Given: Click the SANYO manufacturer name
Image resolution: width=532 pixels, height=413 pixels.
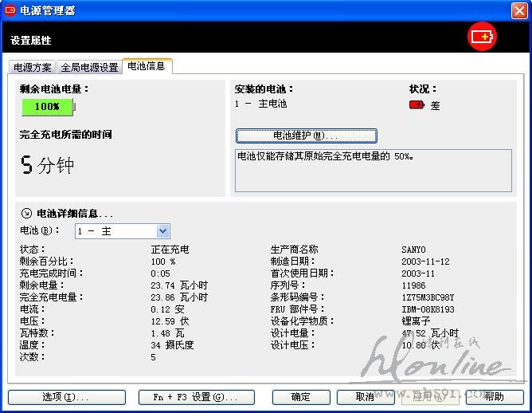Looking at the screenshot, I should pyautogui.click(x=413, y=250).
